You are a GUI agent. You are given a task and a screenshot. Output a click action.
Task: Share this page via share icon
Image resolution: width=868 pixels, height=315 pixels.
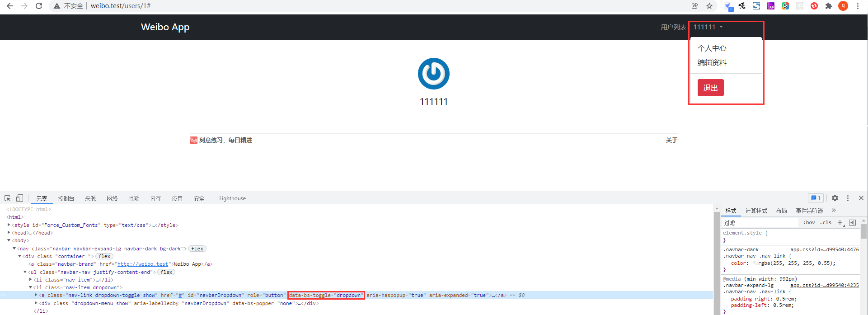[x=695, y=6]
